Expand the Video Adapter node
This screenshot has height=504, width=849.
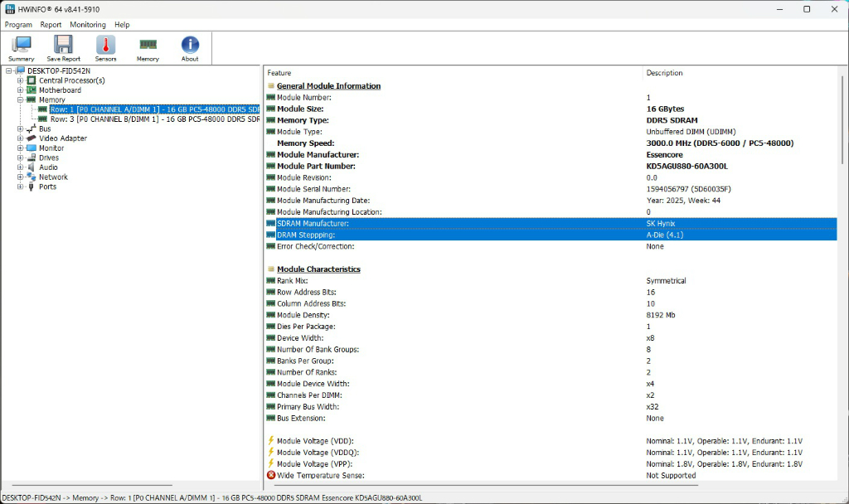click(20, 138)
